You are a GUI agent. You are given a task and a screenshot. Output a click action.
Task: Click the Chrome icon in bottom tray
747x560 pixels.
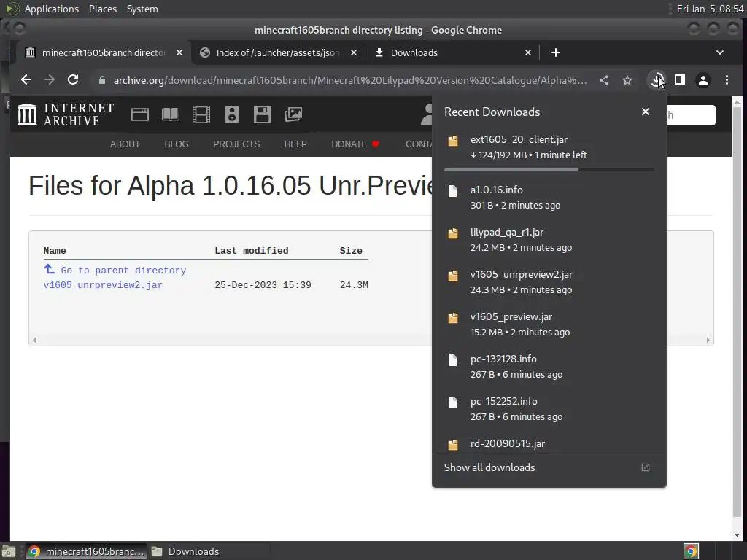(691, 551)
